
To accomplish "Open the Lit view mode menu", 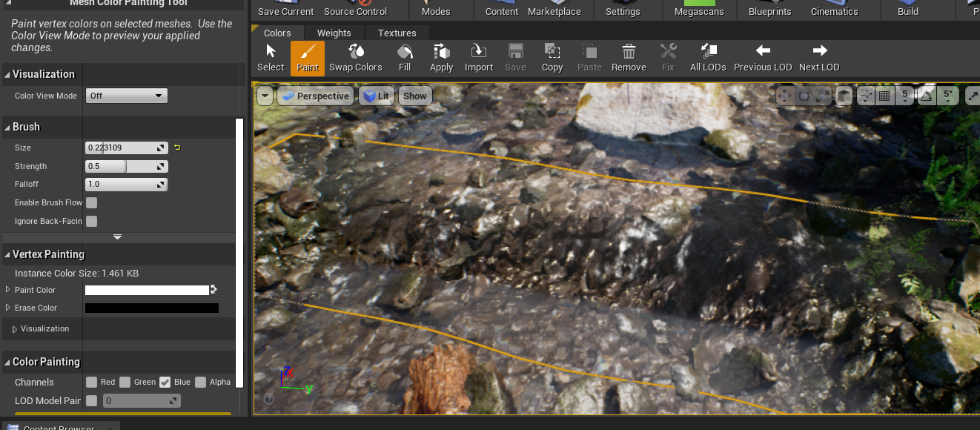I will click(x=376, y=96).
